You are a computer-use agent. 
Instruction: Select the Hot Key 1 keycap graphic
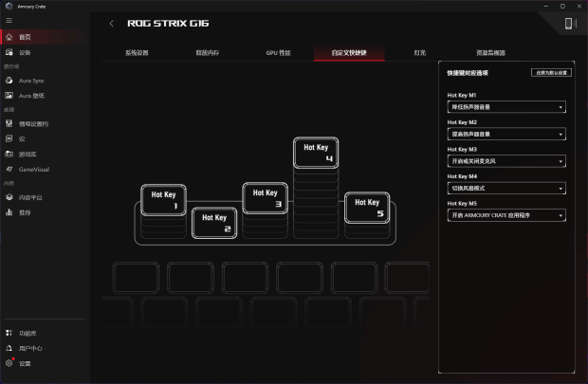point(163,200)
